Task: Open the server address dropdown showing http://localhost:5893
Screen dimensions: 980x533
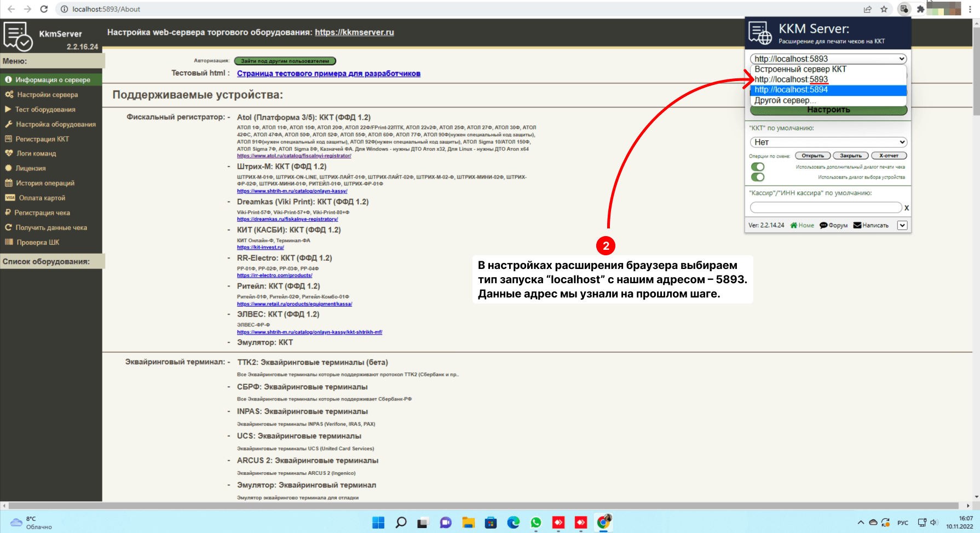Action: pos(828,59)
